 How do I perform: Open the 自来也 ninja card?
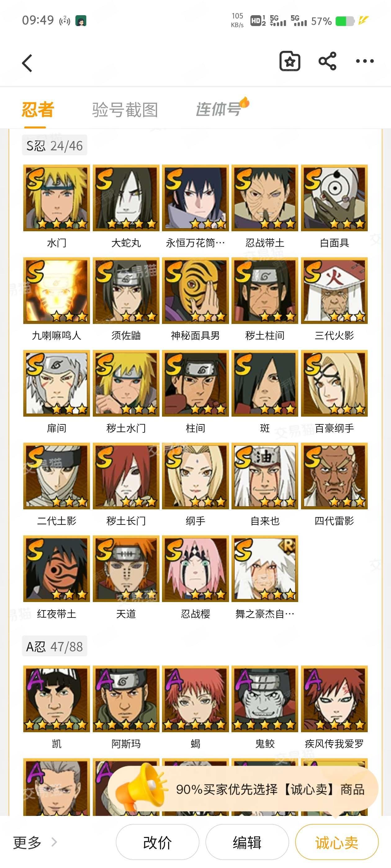pos(265,476)
